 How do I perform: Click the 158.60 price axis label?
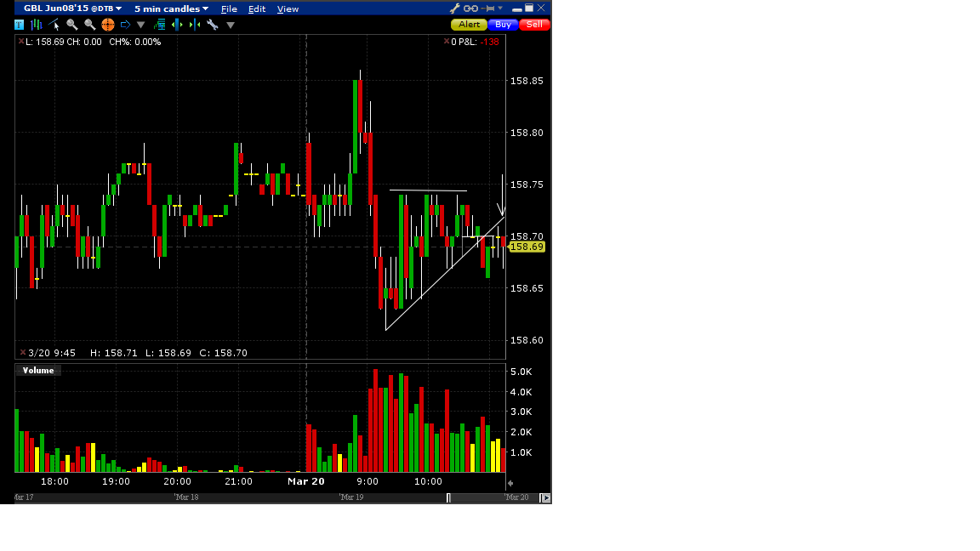pos(527,340)
